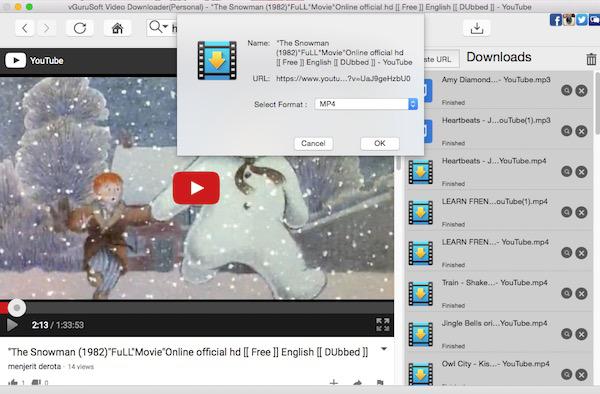Clear downloads with the trash can icon
The height and width of the screenshot is (394, 600).
(591, 59)
